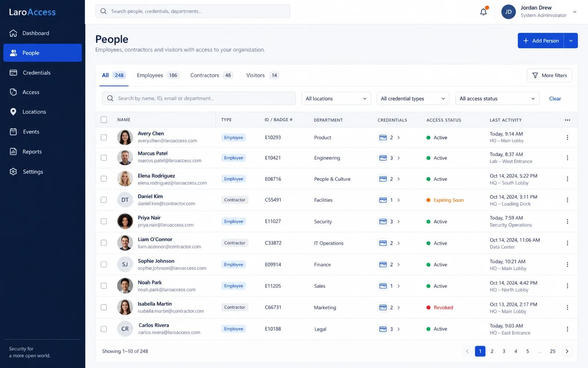
Task: Click the Settings gear icon in sidebar
Action: (13, 171)
